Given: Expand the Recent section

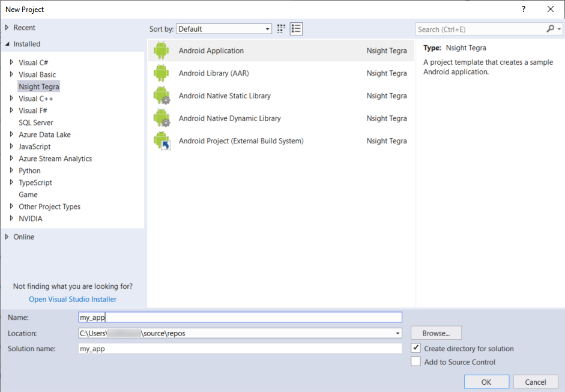Looking at the screenshot, I should [7, 28].
